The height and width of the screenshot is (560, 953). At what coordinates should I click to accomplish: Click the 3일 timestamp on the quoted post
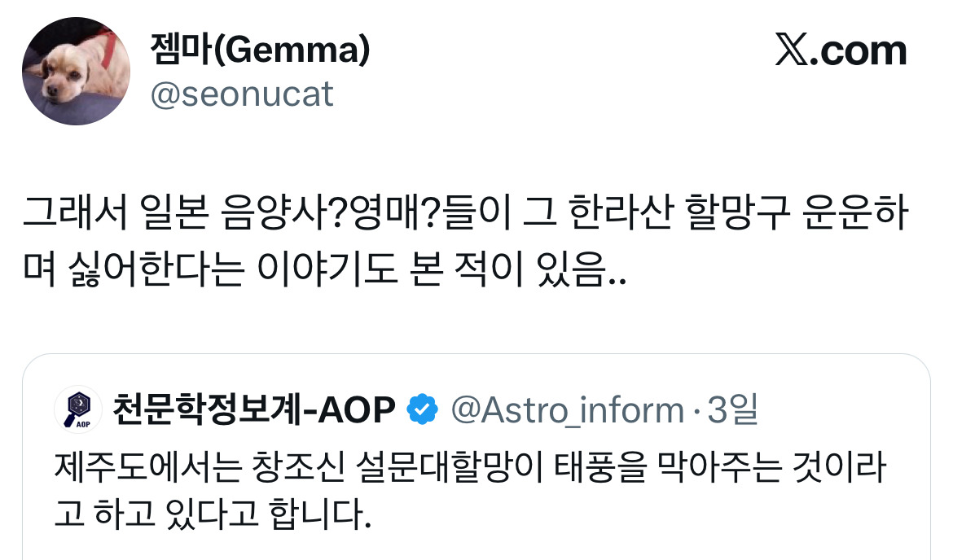tap(732, 409)
